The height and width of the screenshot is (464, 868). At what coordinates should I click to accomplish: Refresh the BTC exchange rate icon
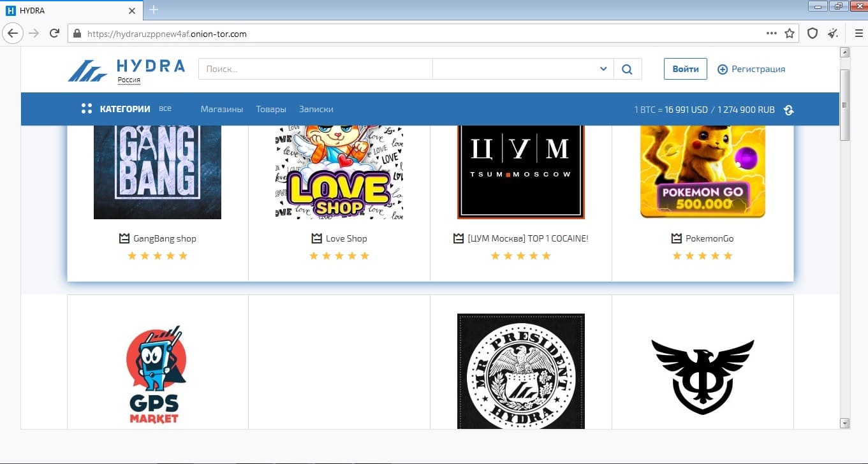(x=788, y=110)
